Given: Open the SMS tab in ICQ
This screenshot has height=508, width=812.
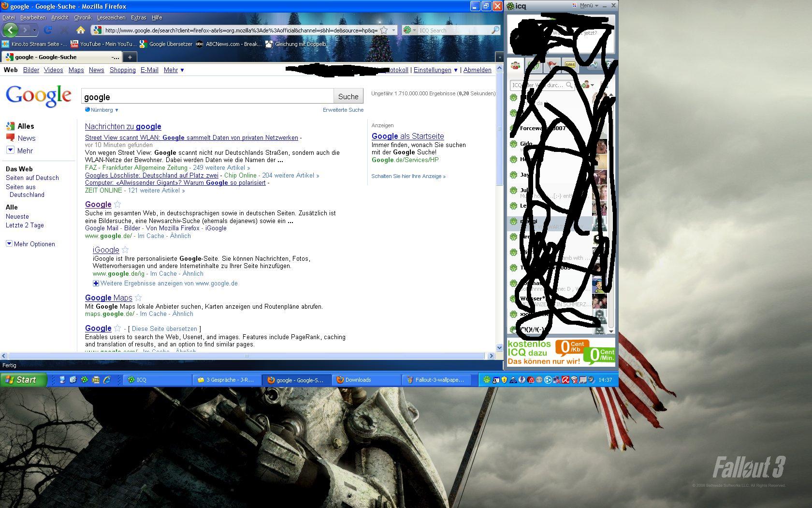Looking at the screenshot, I should (x=570, y=65).
